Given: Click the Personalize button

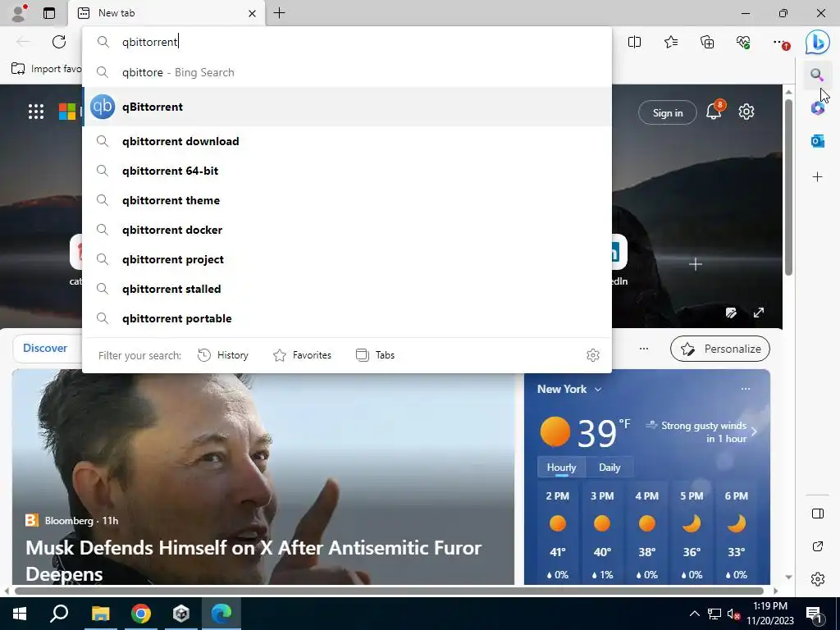Looking at the screenshot, I should [x=720, y=349].
